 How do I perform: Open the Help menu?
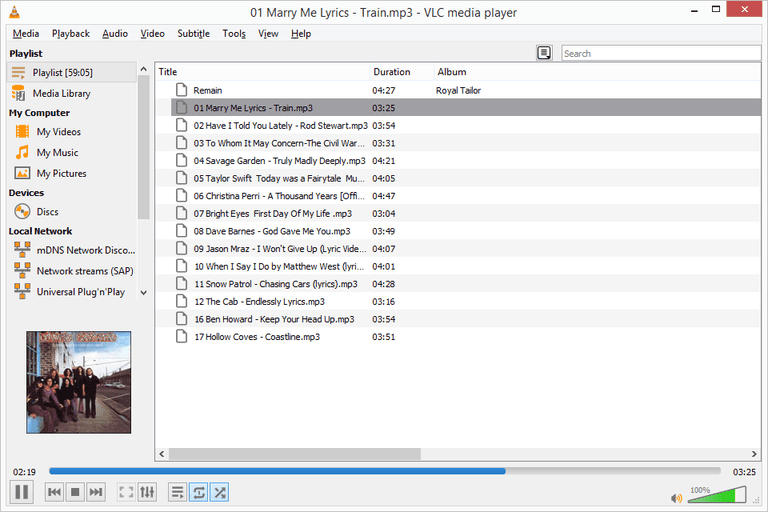[x=301, y=34]
